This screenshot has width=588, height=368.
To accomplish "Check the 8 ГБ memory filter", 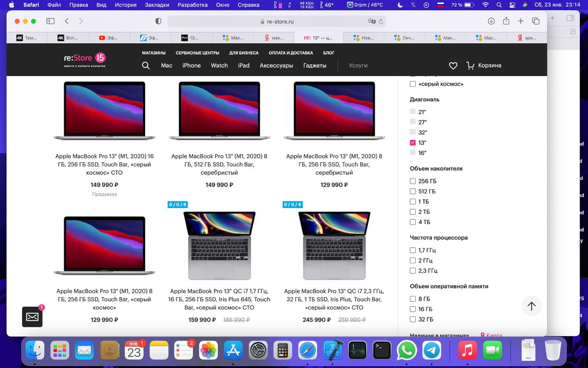I will click(x=413, y=299).
